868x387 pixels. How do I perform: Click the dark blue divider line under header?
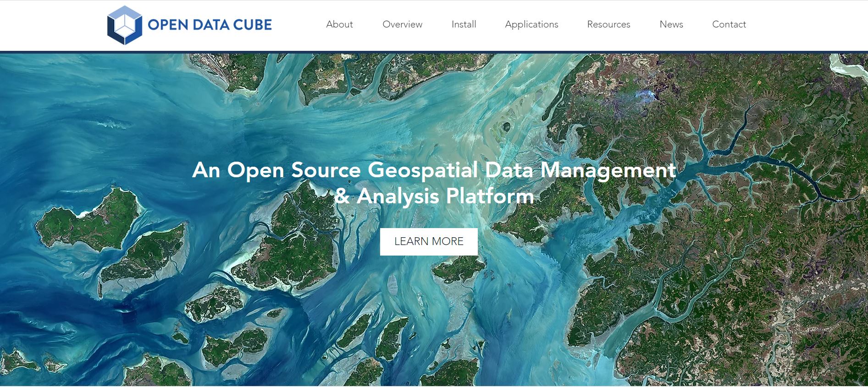(434, 52)
